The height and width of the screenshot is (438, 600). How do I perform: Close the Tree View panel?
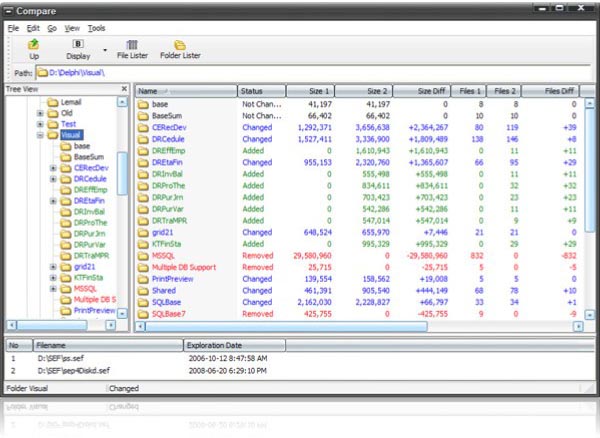[124, 89]
